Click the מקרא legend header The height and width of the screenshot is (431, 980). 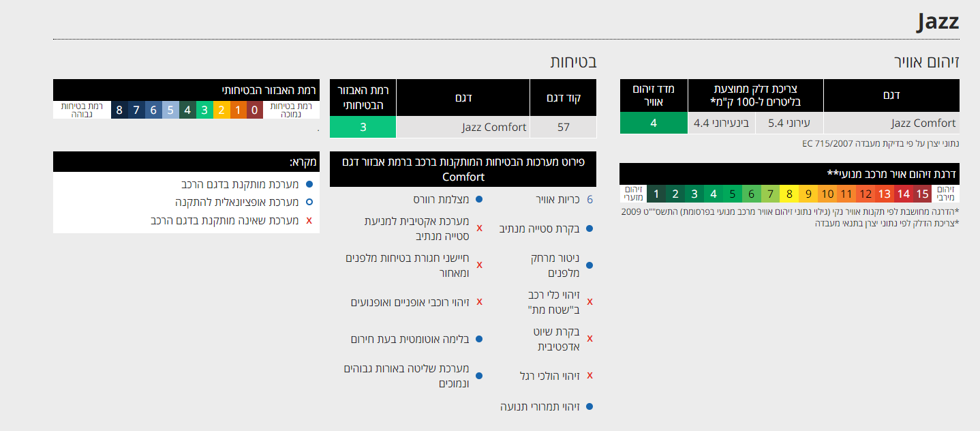click(x=186, y=162)
